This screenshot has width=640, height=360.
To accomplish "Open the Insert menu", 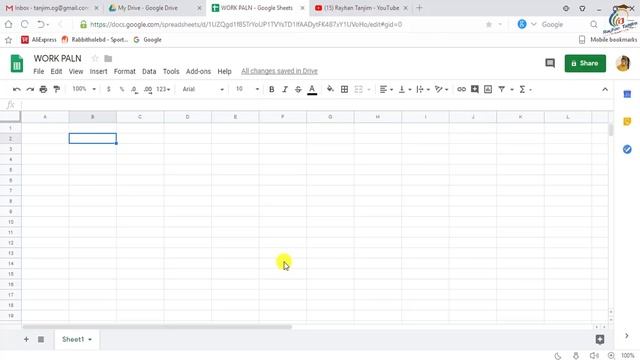I will coord(98,71).
